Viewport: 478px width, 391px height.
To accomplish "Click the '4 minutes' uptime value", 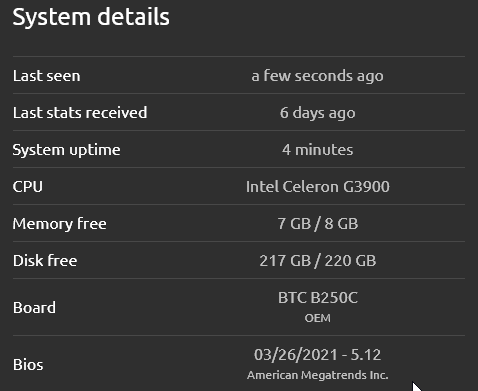I will click(x=317, y=150).
